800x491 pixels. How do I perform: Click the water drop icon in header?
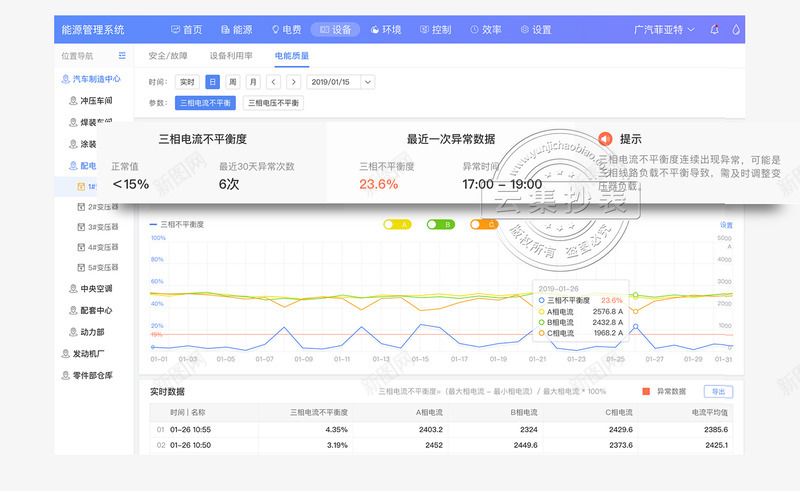pyautogui.click(x=736, y=30)
